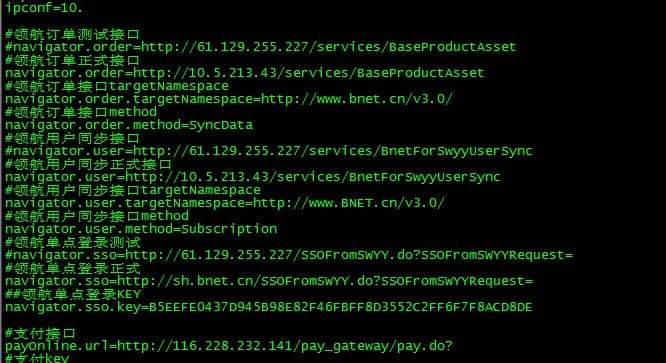Click the comment #领航订单接口targetNamespace
The width and height of the screenshot is (666, 363).
click(x=117, y=86)
